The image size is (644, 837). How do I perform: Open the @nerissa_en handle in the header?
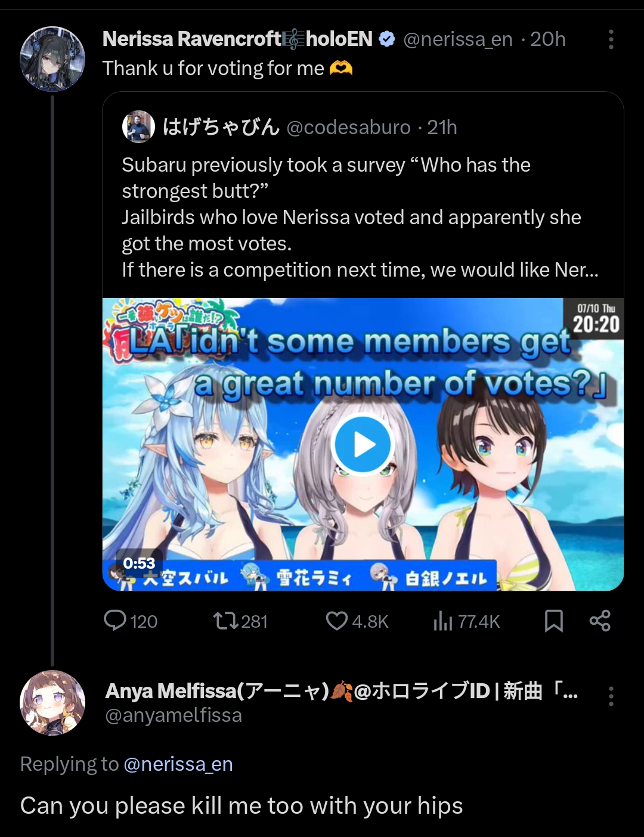(458, 39)
